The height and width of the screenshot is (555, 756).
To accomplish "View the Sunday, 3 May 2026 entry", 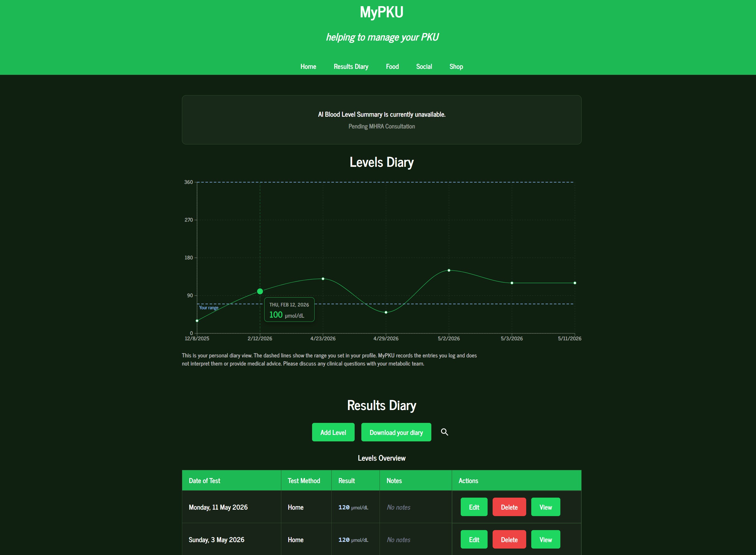I will coord(546,539).
